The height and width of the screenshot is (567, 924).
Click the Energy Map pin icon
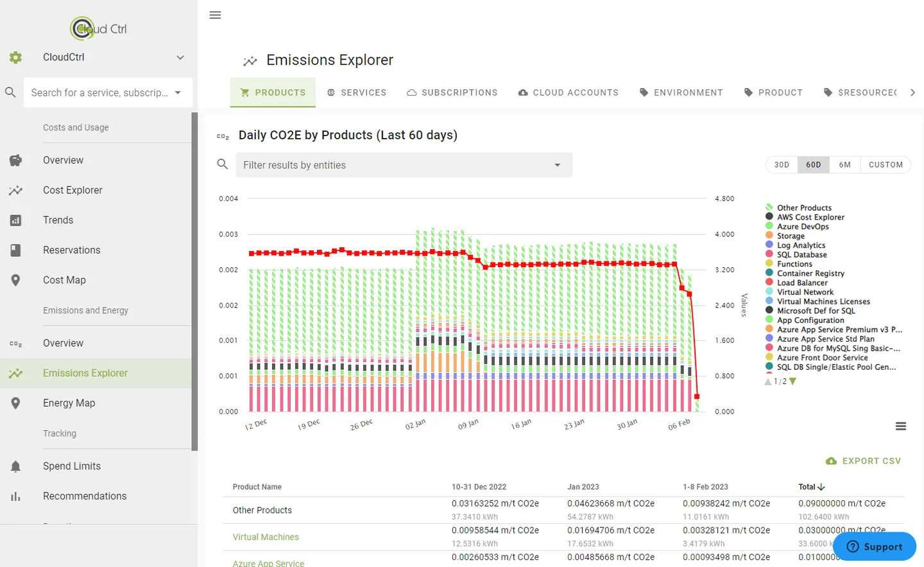coord(15,403)
